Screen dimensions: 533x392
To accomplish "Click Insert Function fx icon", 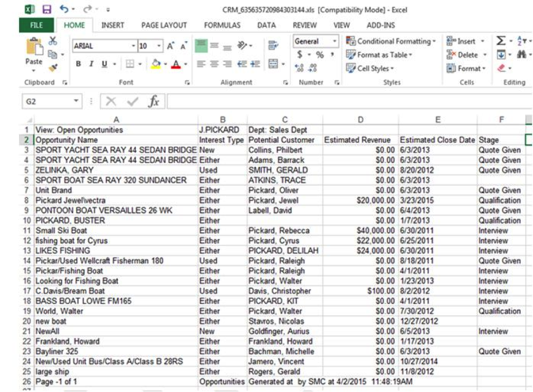I will [x=153, y=101].
